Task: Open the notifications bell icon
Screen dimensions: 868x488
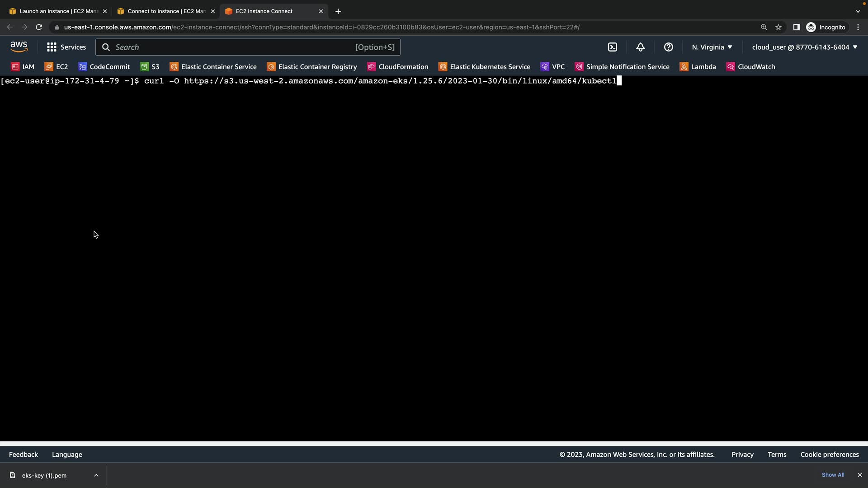Action: pyautogui.click(x=640, y=47)
